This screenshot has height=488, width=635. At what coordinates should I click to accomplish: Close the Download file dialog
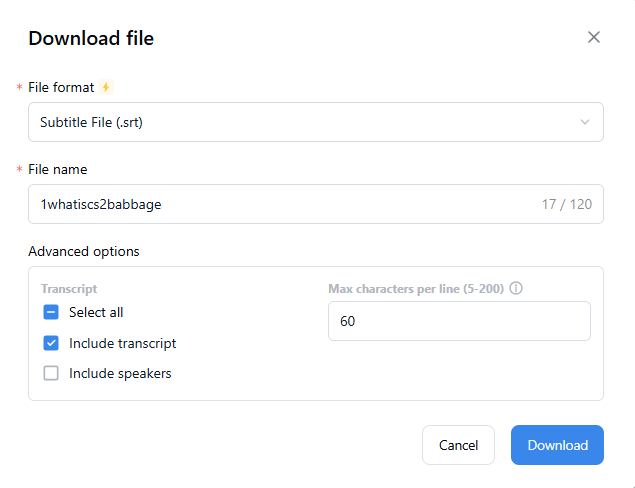pos(594,37)
